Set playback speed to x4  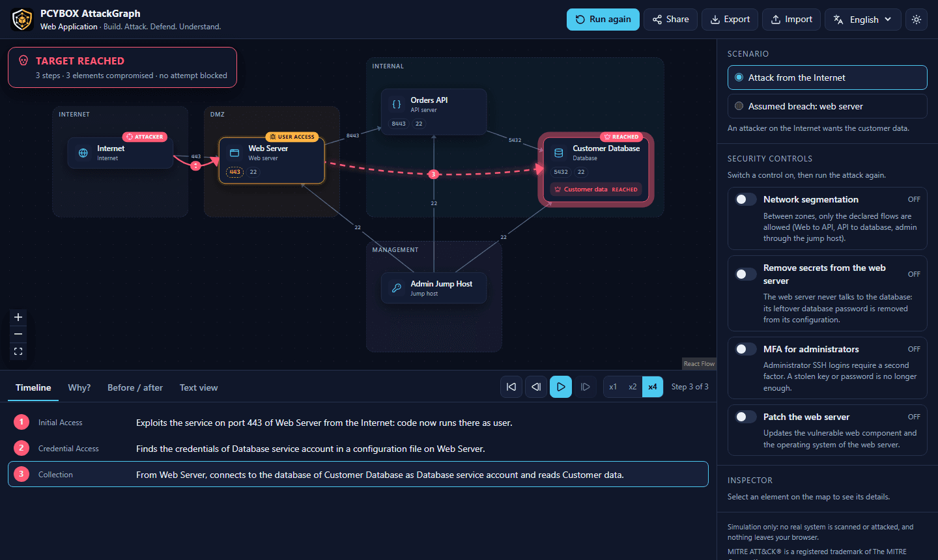[x=653, y=387]
